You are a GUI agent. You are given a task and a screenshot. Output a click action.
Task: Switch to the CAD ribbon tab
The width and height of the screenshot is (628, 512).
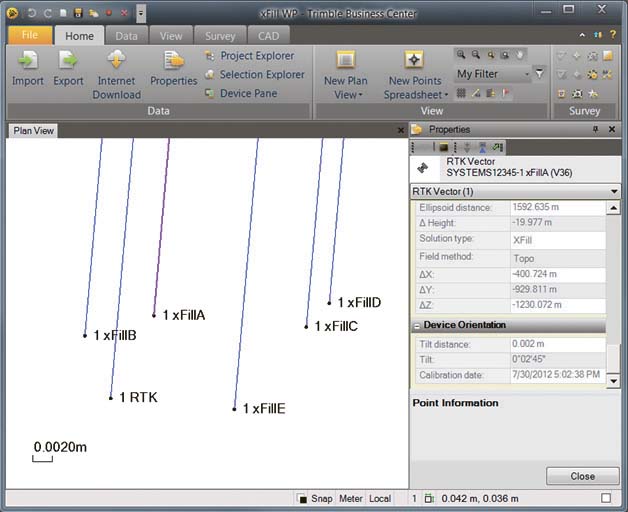(268, 36)
